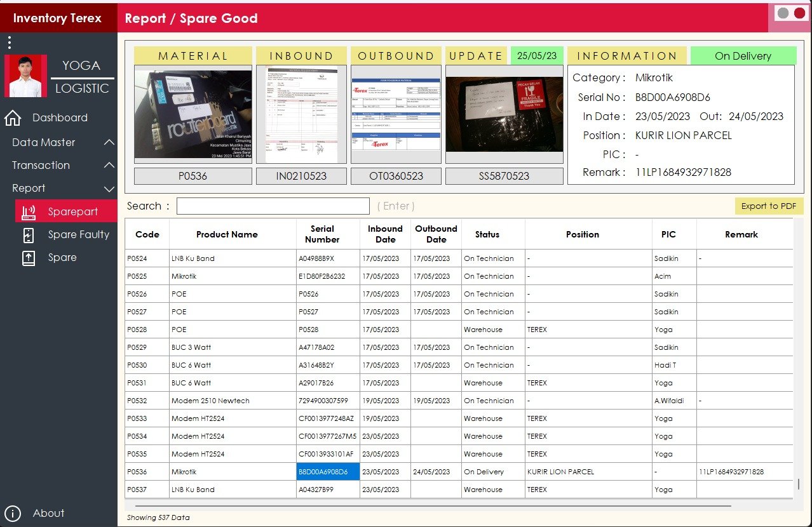Click the On Delivery status badge
Image resolution: width=812 pixels, height=527 pixels.
click(743, 55)
